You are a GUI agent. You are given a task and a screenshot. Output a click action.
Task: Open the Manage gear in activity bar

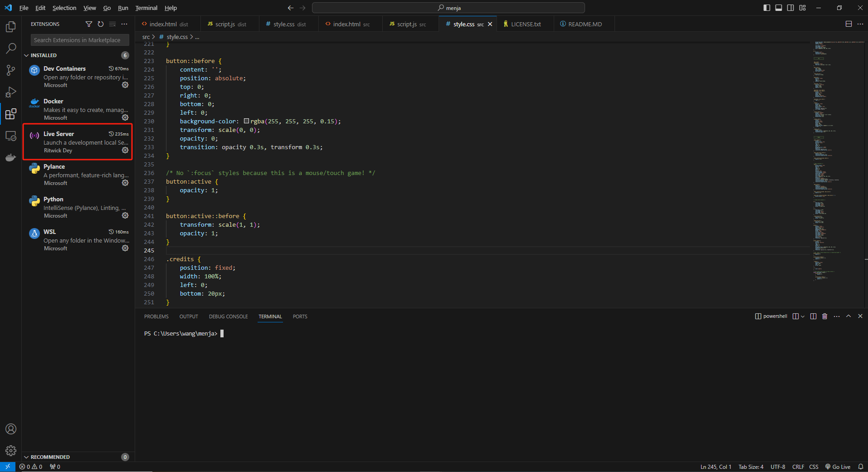tap(11, 451)
